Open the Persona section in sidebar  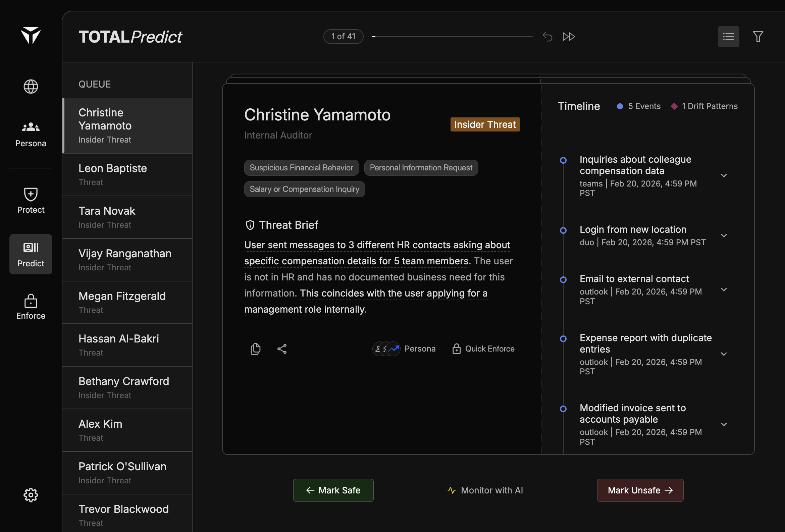coord(31,135)
